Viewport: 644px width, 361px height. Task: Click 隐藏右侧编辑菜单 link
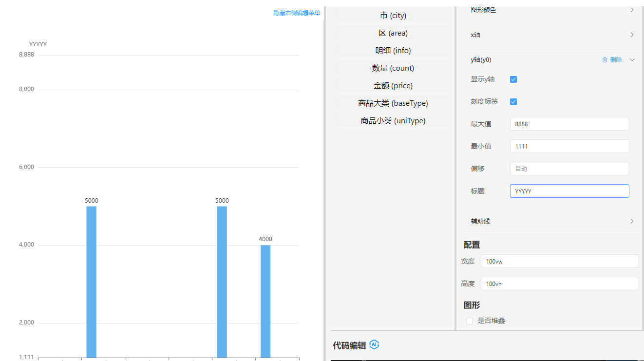[x=297, y=13]
